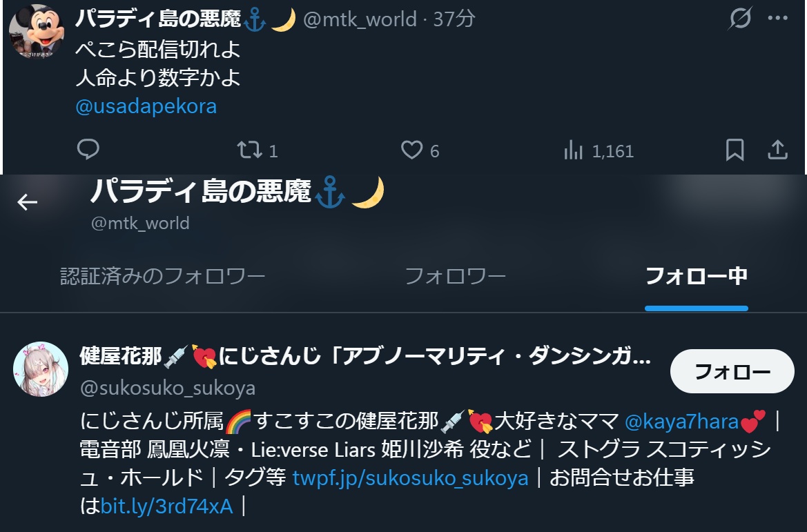Select the フォロー中 tab
This screenshot has width=807, height=532.
point(697,276)
